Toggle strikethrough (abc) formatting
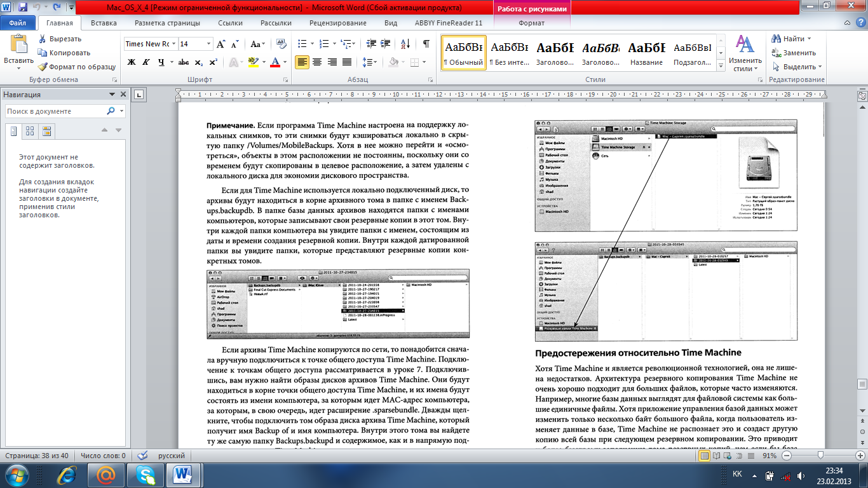This screenshot has height=488, width=868. (x=184, y=62)
